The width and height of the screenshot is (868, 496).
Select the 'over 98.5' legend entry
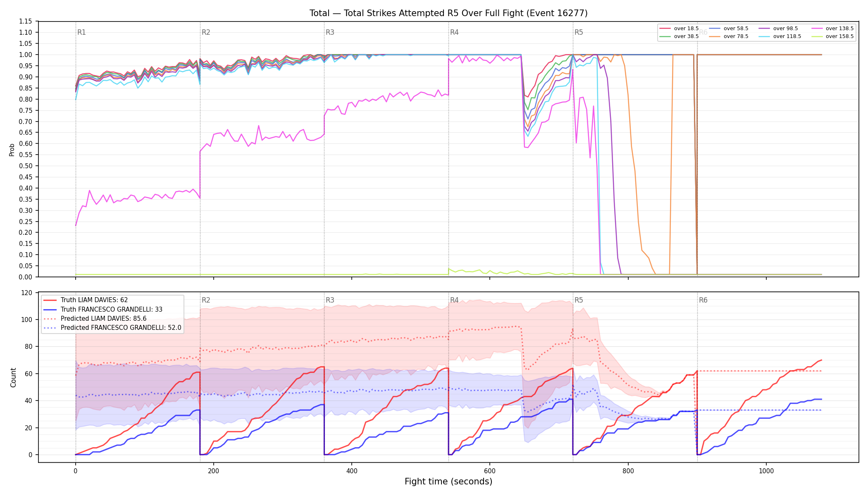[778, 29]
